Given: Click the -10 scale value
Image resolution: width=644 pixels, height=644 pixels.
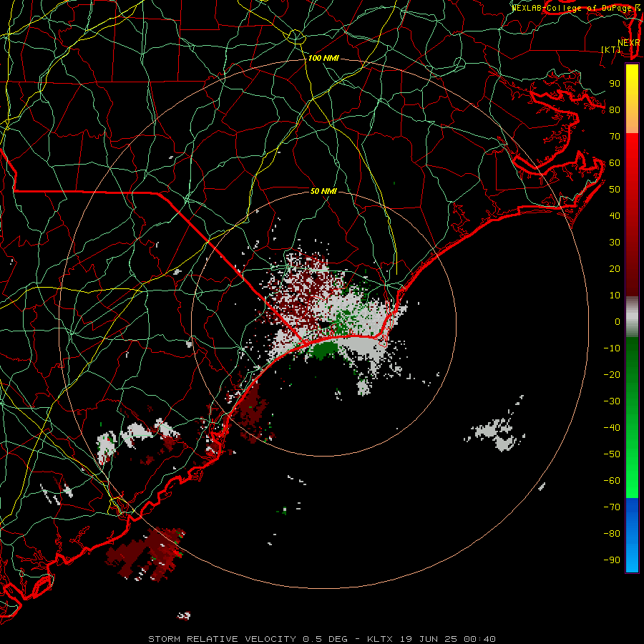Looking at the screenshot, I should (x=612, y=348).
